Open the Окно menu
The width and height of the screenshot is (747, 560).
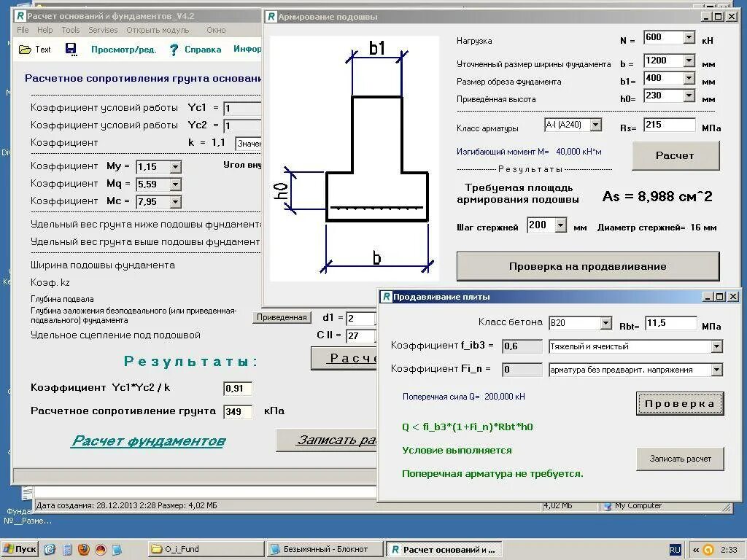(216, 30)
